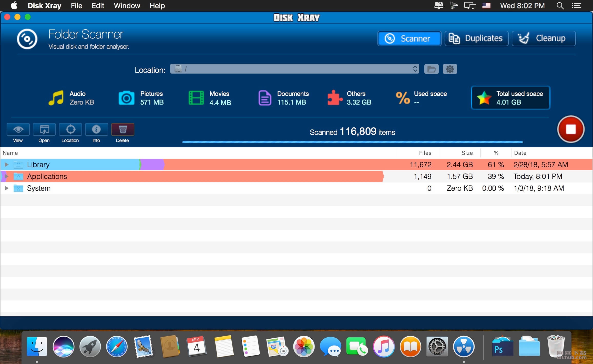Click the Open toolbar icon
Image resolution: width=593 pixels, height=364 pixels.
pyautogui.click(x=44, y=129)
